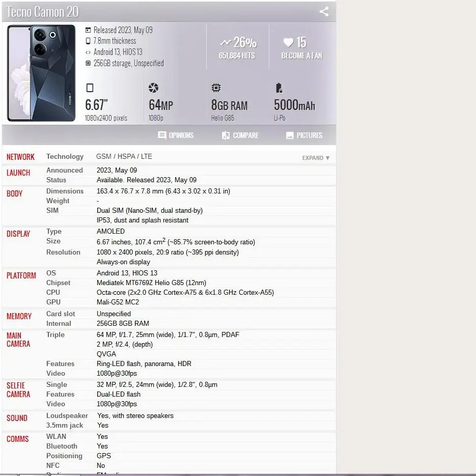The height and width of the screenshot is (476, 476).
Task: Click the Always-on display text
Action: pos(124,262)
